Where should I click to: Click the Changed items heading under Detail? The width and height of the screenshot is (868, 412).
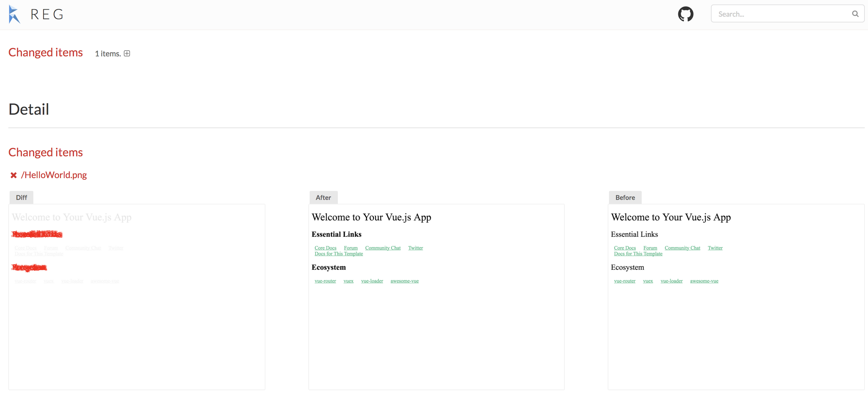pyautogui.click(x=46, y=152)
